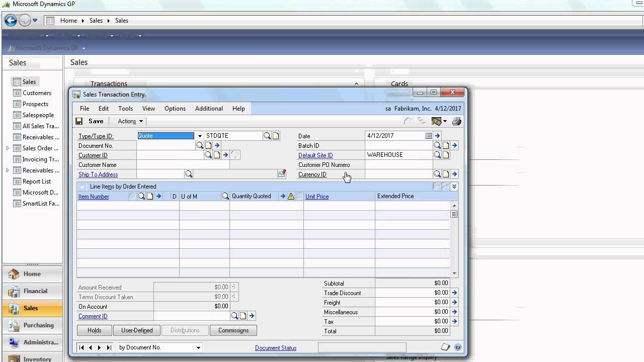Open Comment ID lookup magnifier

pos(234,316)
